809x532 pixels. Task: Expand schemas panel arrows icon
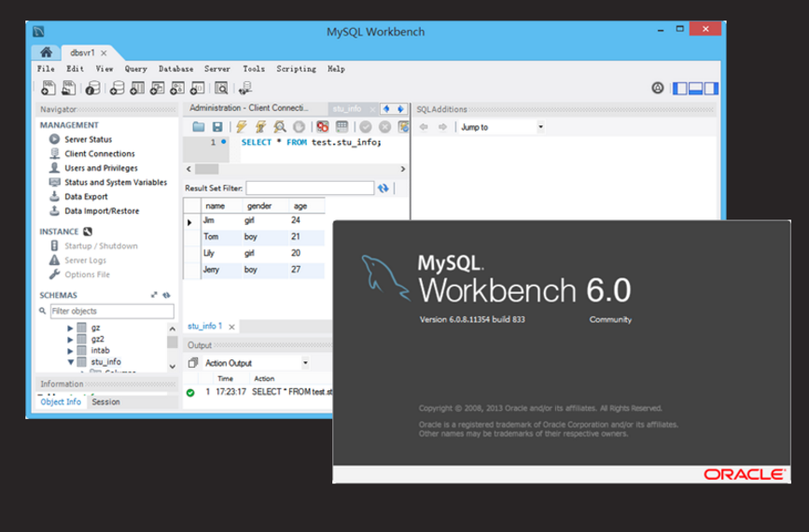154,295
